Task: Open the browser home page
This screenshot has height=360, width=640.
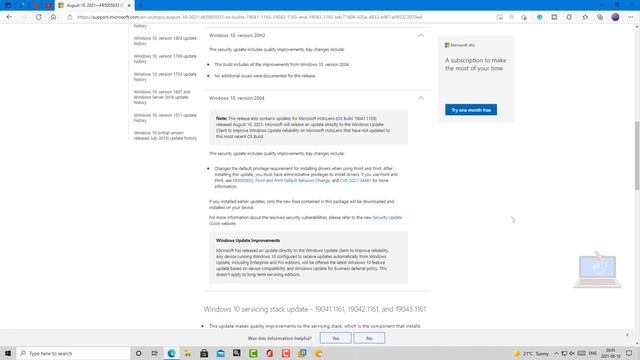Action: point(53,17)
